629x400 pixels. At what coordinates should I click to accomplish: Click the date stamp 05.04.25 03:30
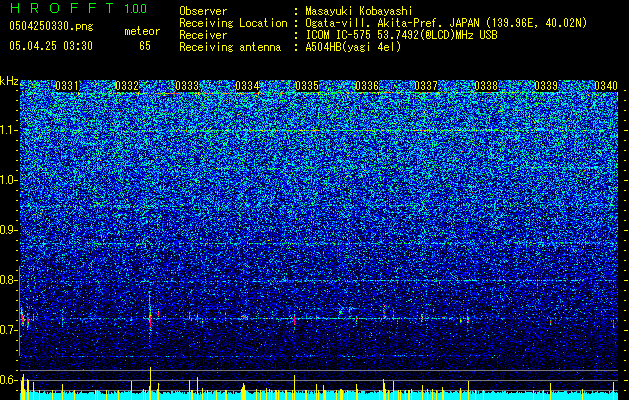point(51,46)
